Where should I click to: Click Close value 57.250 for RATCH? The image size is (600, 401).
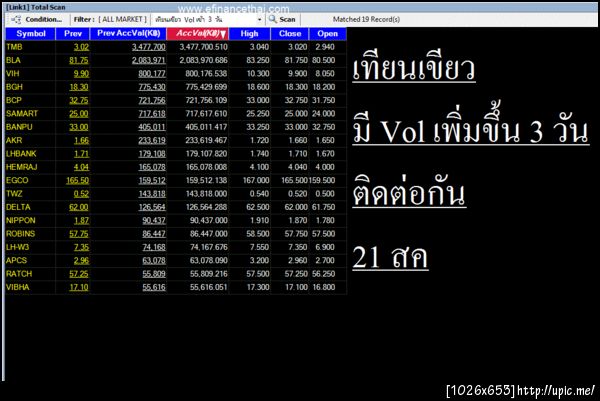296,274
